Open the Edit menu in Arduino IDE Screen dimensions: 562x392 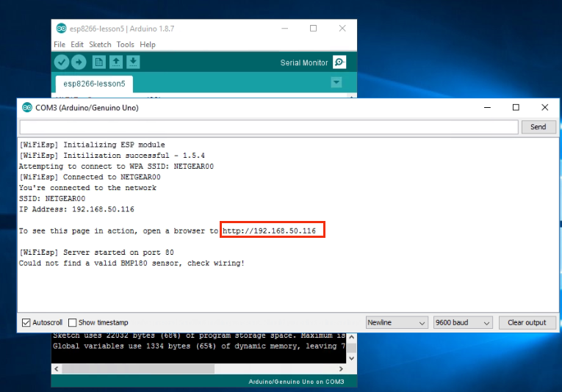[77, 44]
